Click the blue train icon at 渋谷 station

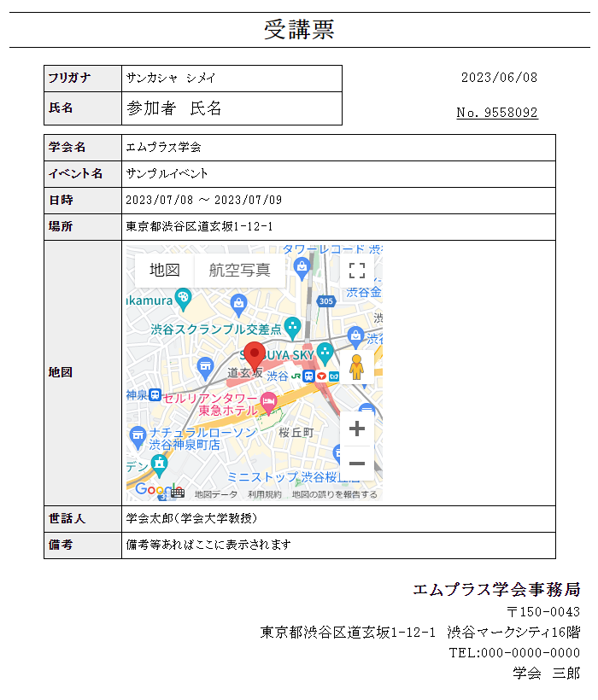(308, 376)
